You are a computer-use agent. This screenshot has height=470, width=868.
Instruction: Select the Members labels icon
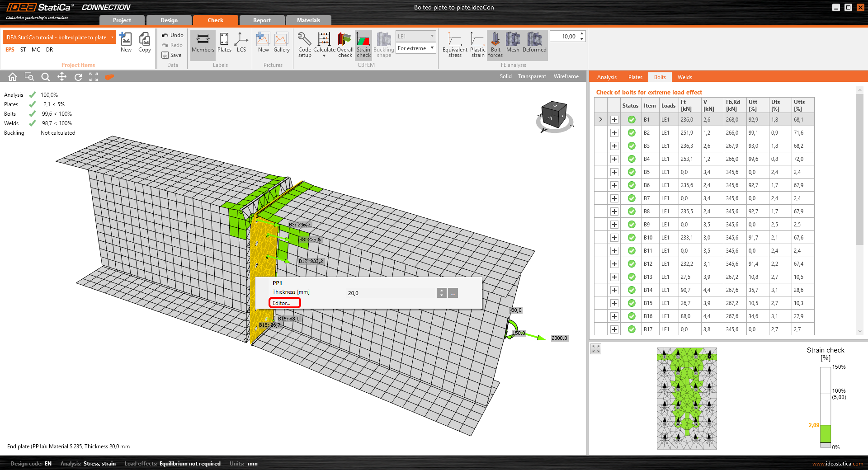(203, 44)
